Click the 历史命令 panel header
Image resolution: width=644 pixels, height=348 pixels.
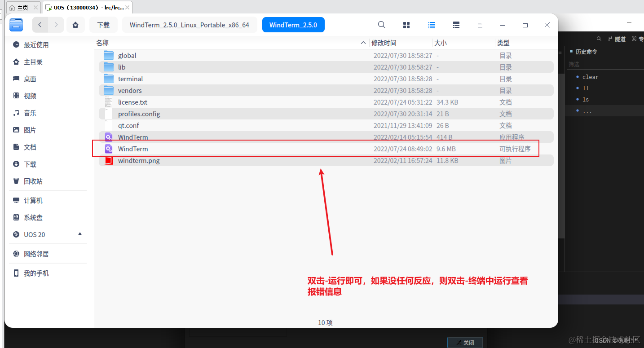(x=587, y=52)
